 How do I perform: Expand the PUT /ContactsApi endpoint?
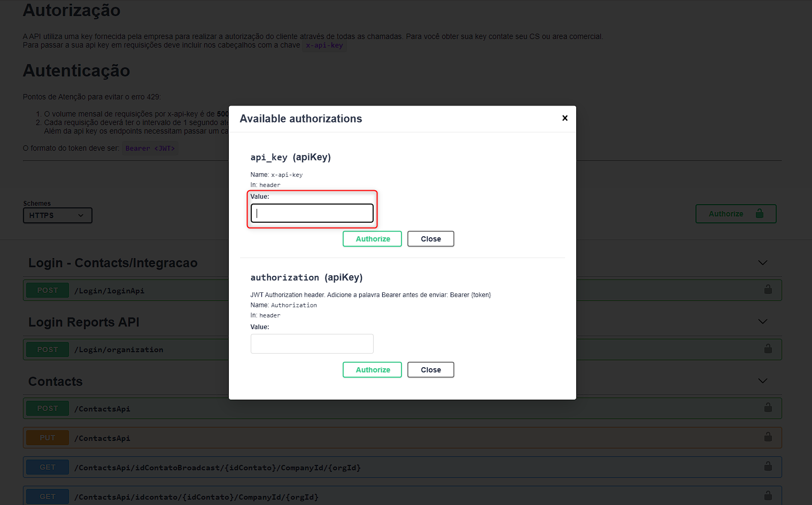pyautogui.click(x=402, y=438)
